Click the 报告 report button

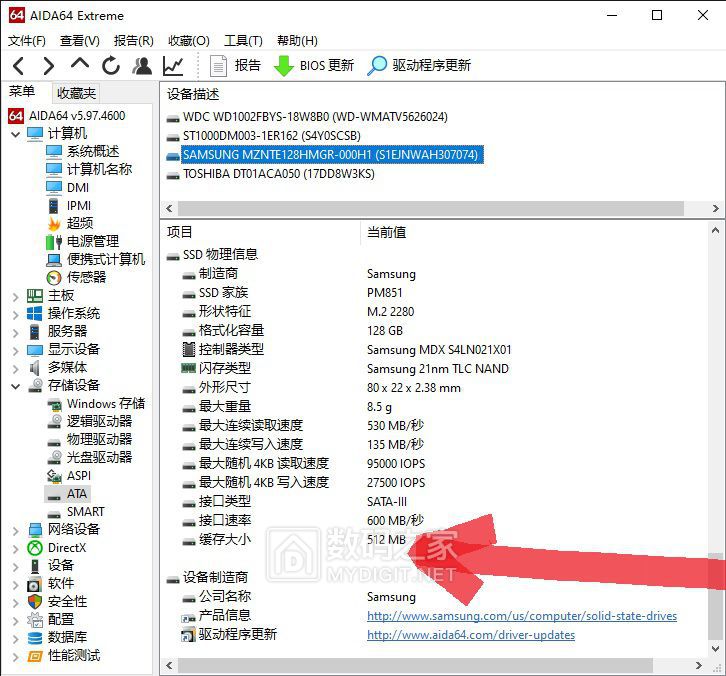click(235, 66)
